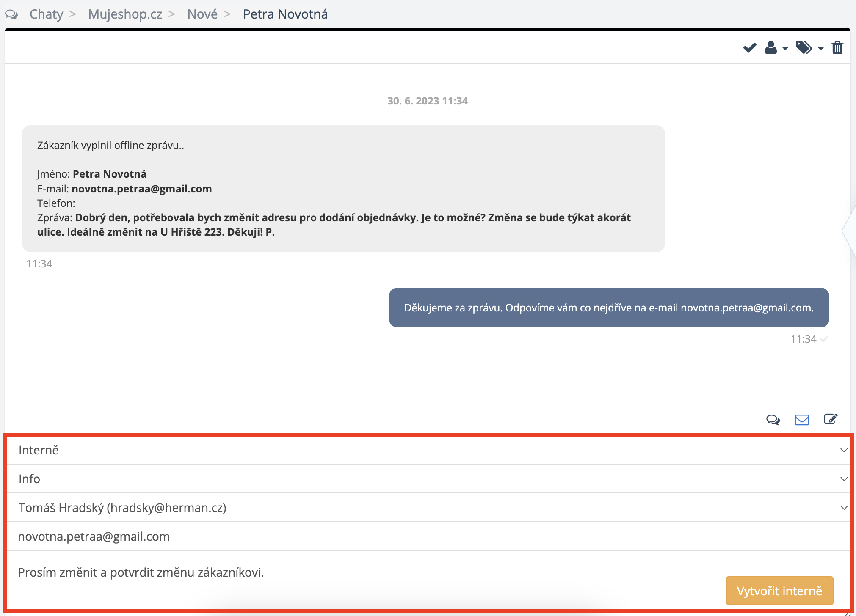Image resolution: width=856 pixels, height=616 pixels.
Task: Open the tags icon menu
Action: pos(804,48)
